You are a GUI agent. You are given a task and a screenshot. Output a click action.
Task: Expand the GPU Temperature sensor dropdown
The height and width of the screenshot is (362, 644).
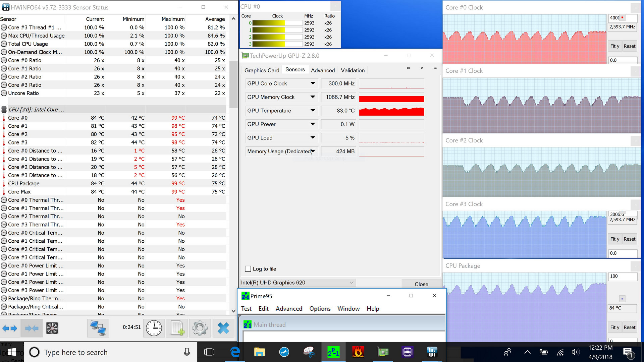313,111
